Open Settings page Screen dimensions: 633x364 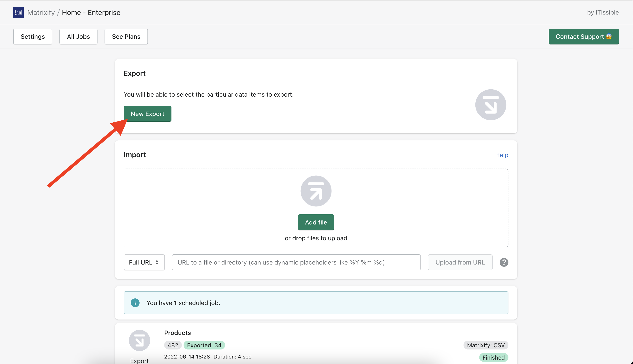(x=33, y=37)
